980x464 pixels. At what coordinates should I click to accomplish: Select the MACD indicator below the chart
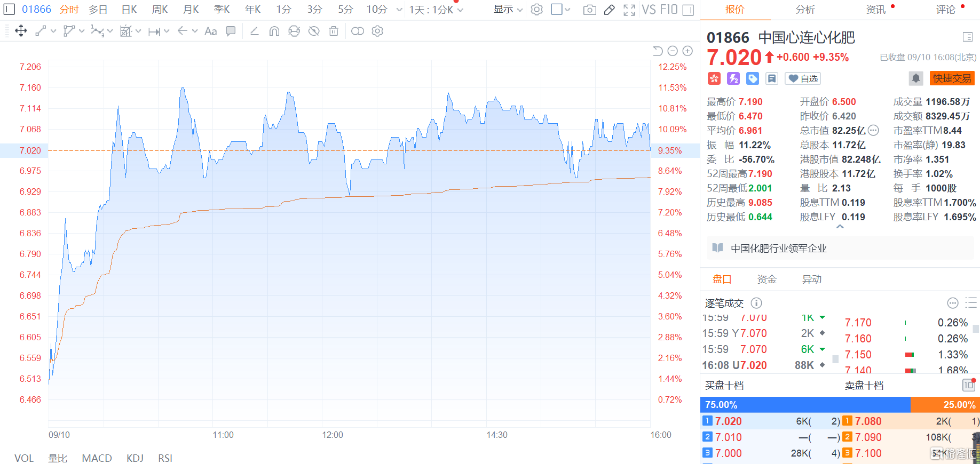coord(97,458)
